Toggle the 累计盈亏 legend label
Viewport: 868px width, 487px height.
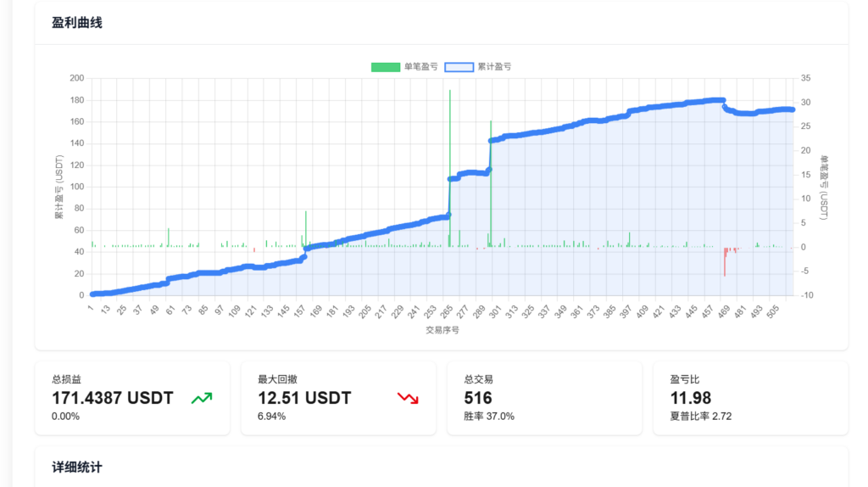494,66
